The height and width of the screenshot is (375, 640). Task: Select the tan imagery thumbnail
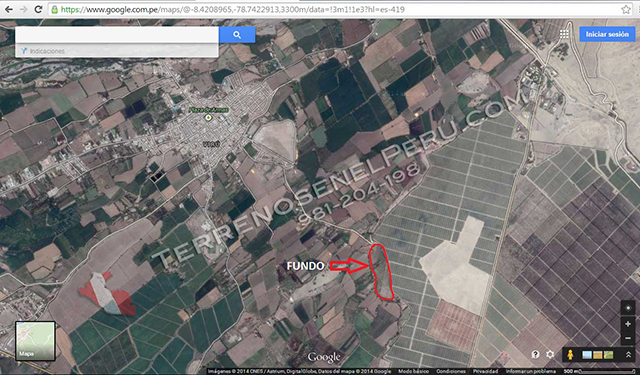[598, 355]
